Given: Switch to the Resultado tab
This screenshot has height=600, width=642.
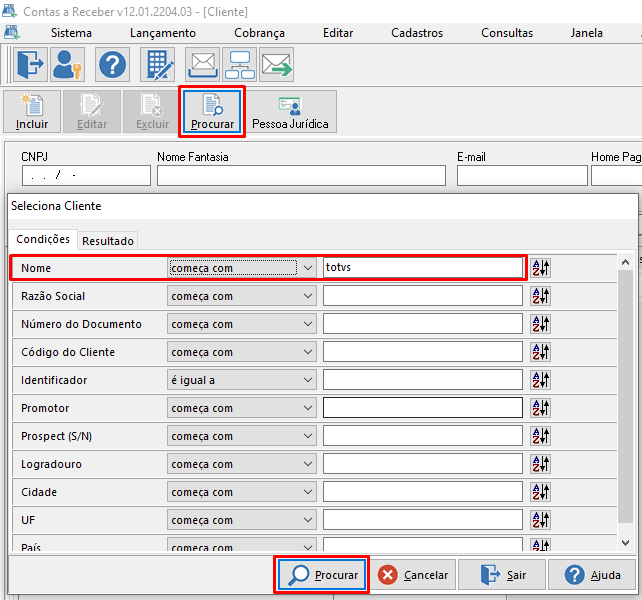Looking at the screenshot, I should pyautogui.click(x=108, y=241).
